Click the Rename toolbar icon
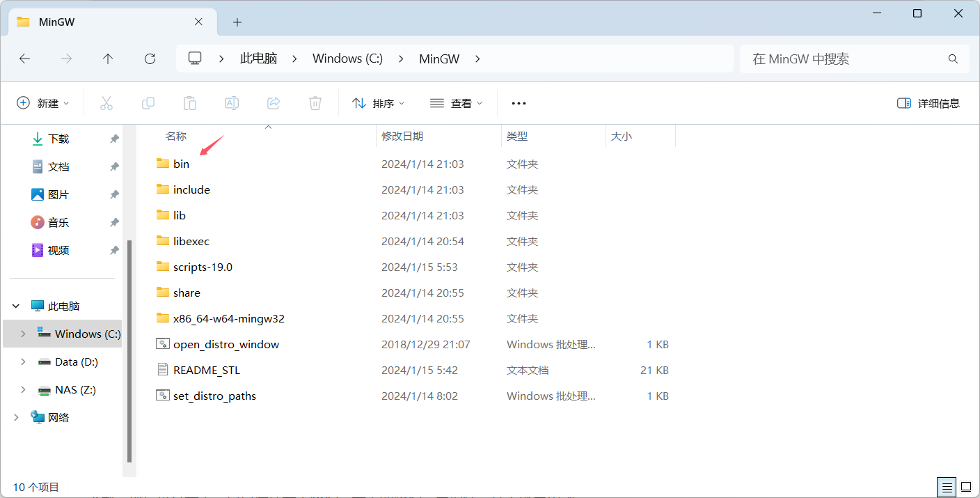Image resolution: width=980 pixels, height=498 pixels. pos(232,103)
